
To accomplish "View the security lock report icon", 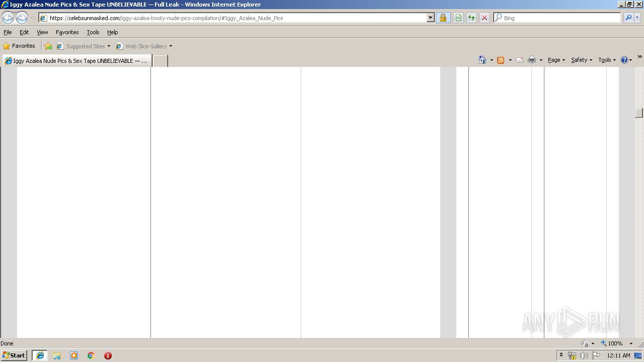I will pyautogui.click(x=443, y=18).
